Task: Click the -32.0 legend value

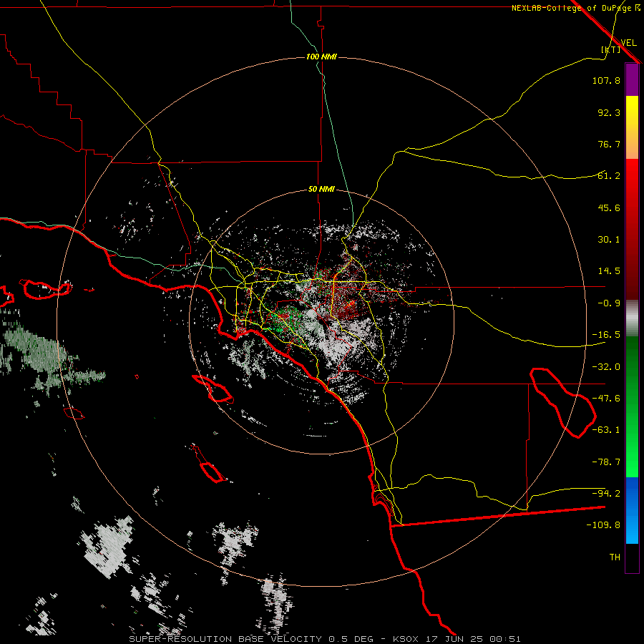Action: [x=606, y=367]
